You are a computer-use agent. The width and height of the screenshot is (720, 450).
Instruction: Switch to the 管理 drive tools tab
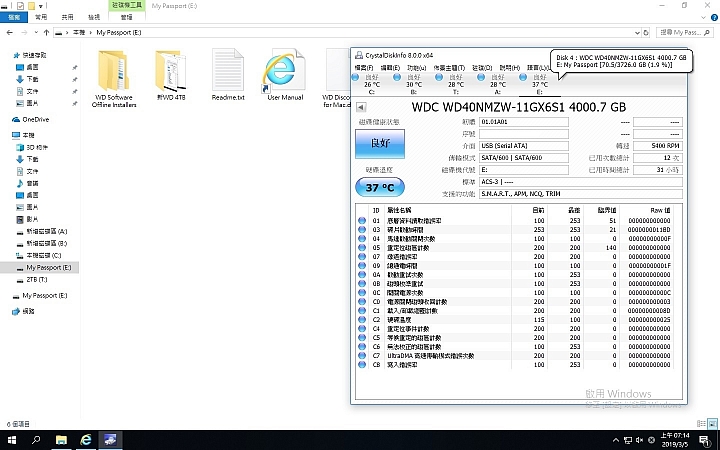127,17
